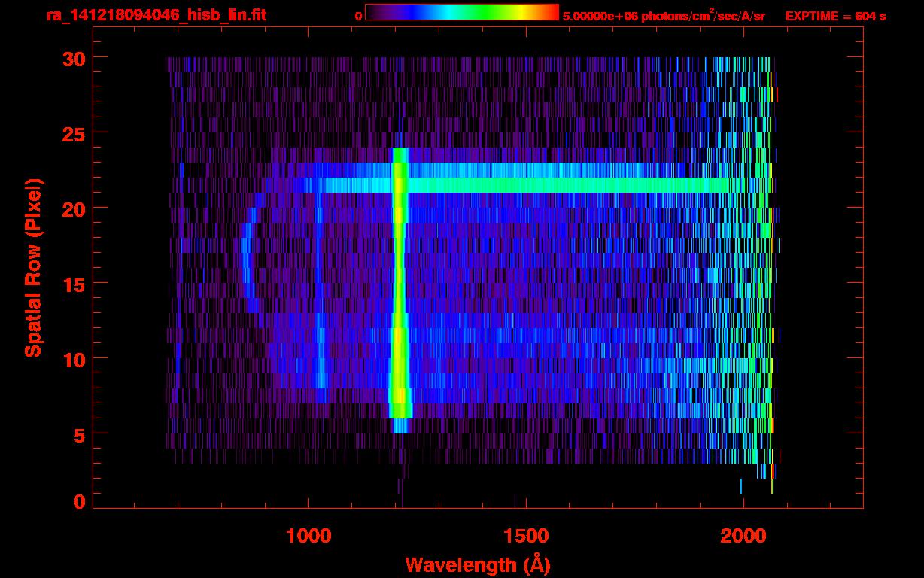The height and width of the screenshot is (578, 924).
Task: Click the color bar minimum value 0
Action: click(x=358, y=16)
